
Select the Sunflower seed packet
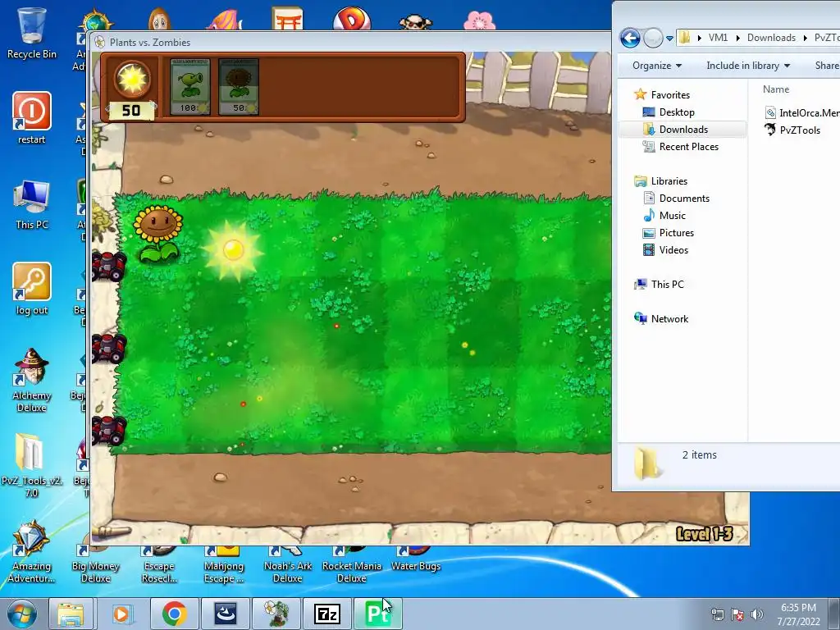239,87
